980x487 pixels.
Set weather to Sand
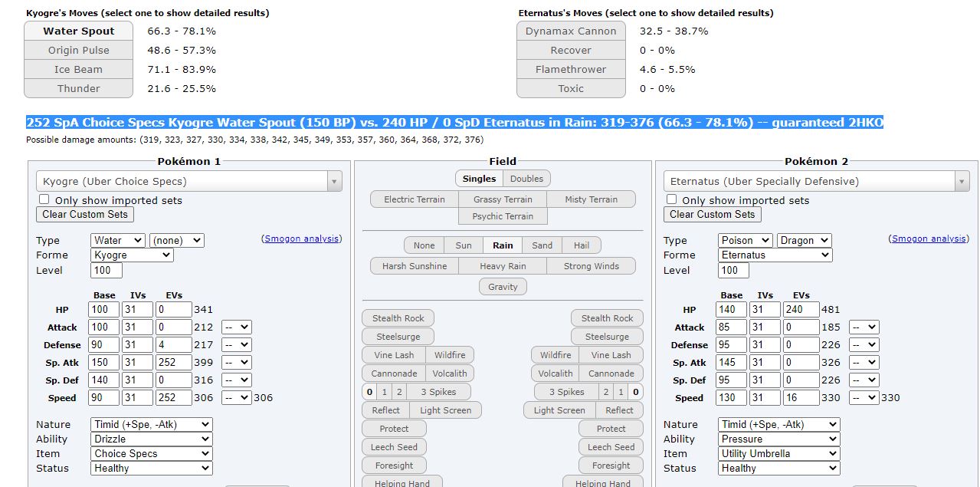pyautogui.click(x=542, y=245)
